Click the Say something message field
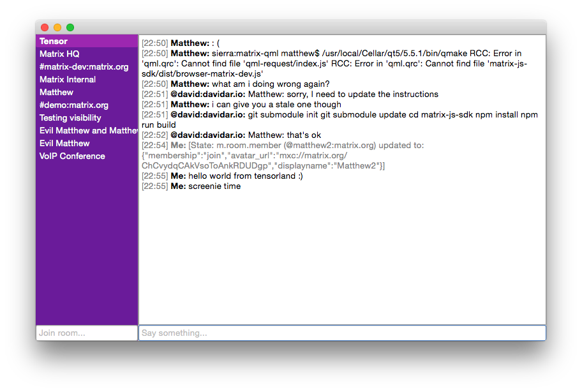582x392 pixels. pyautogui.click(x=342, y=333)
